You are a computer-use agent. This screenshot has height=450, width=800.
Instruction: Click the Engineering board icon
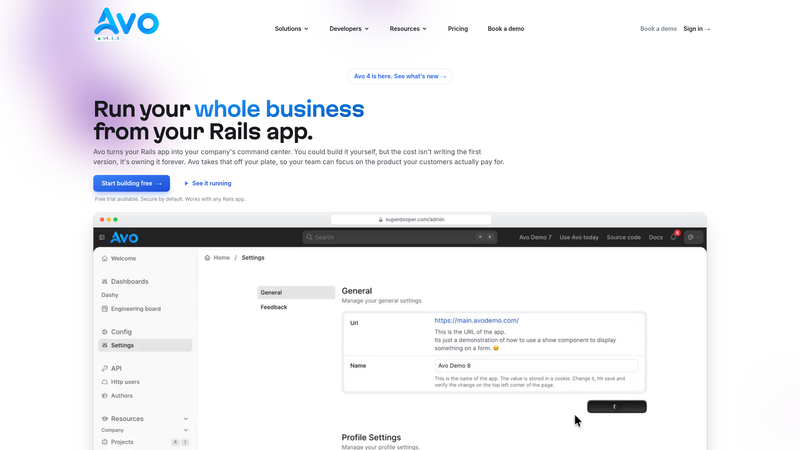tap(105, 309)
